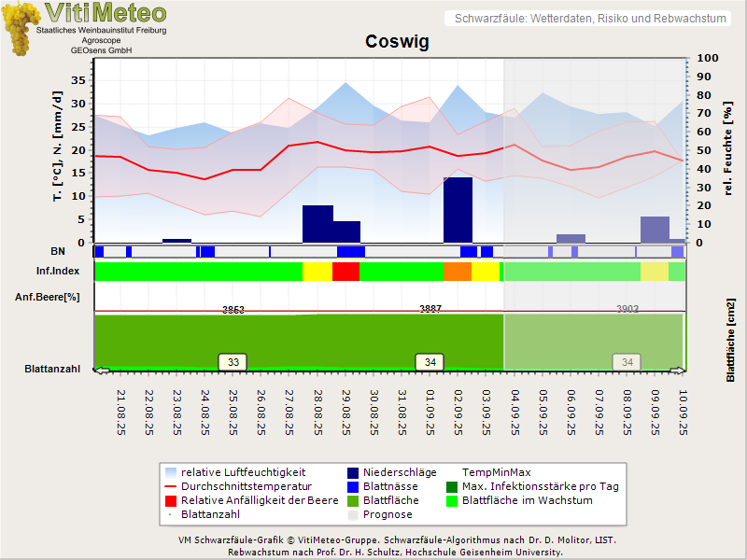Image resolution: width=747 pixels, height=560 pixels.
Task: Select the date label 26.08.25
Action: tap(261, 413)
